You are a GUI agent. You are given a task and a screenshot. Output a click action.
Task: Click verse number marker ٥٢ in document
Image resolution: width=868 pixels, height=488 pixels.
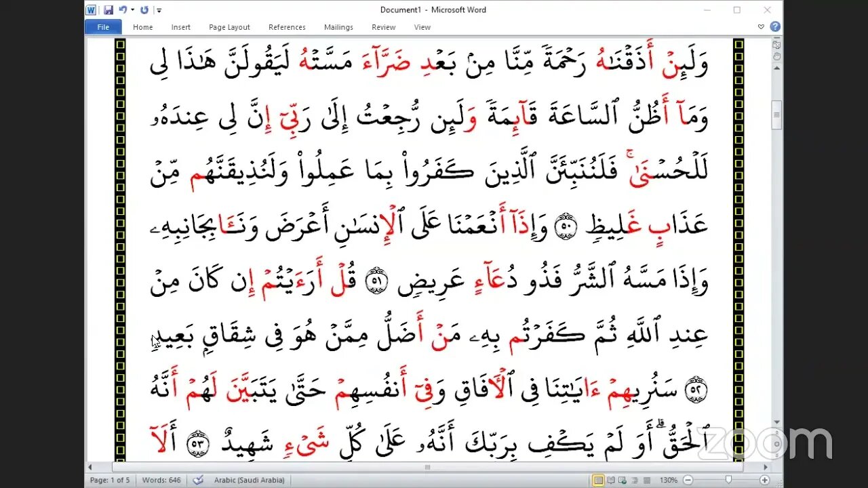696,388
